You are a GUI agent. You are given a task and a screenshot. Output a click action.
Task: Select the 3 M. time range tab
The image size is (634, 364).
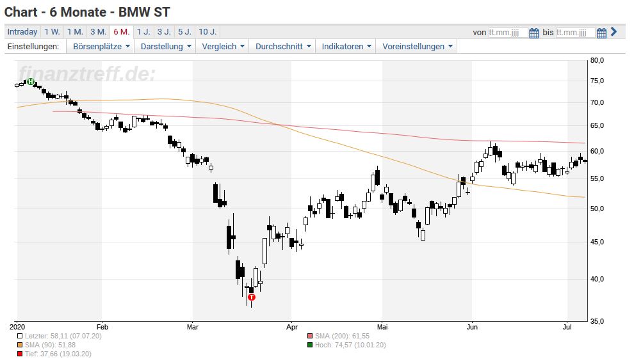point(98,32)
